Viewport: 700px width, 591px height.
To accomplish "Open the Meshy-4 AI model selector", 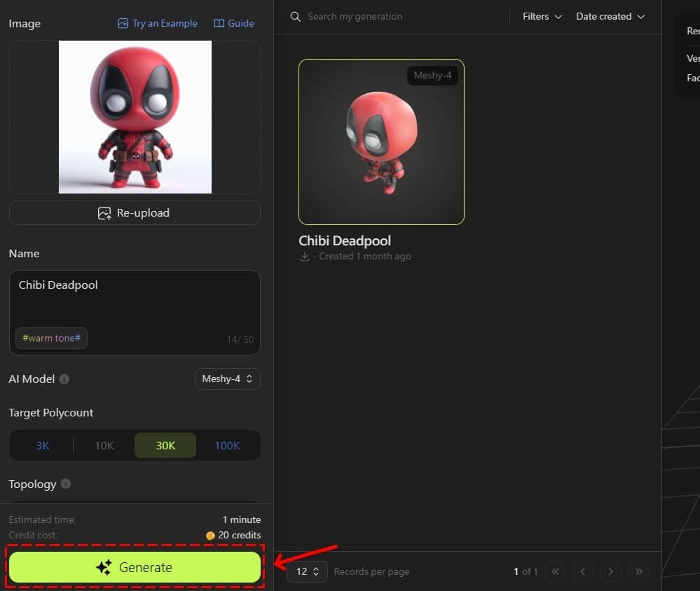I will click(228, 379).
